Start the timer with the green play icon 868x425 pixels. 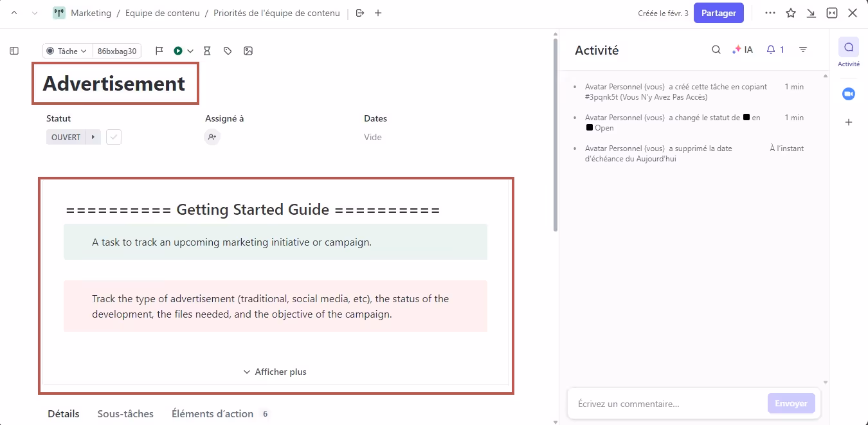click(x=179, y=50)
